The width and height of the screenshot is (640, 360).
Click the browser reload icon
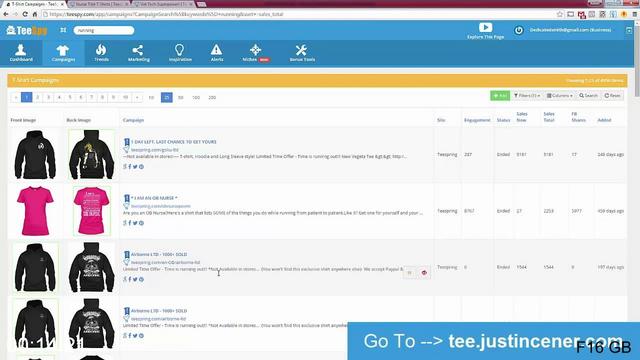coord(25,14)
